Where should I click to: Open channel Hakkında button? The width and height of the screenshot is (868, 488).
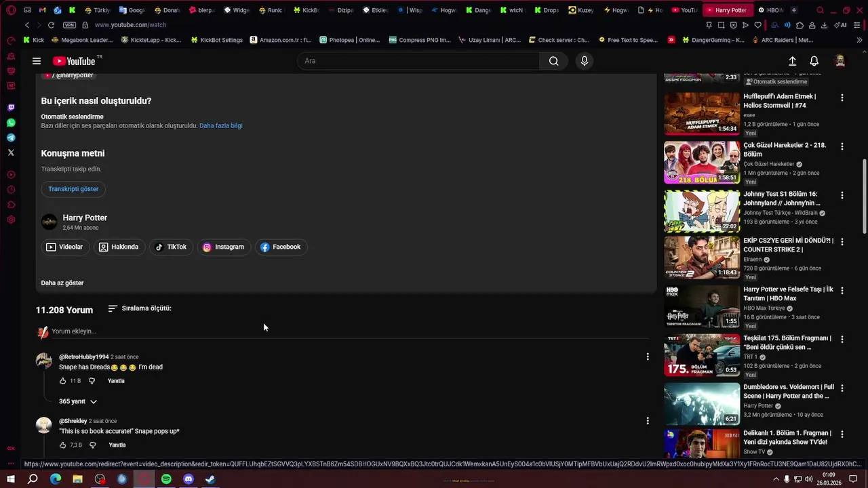point(119,247)
